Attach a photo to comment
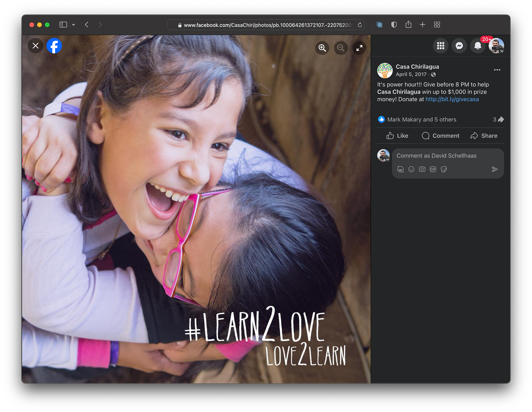The height and width of the screenshot is (412, 532). pyautogui.click(x=422, y=169)
